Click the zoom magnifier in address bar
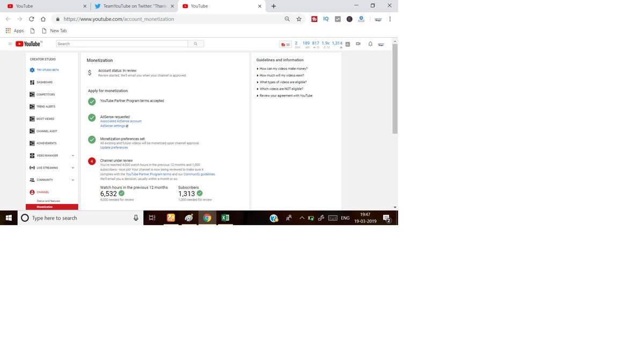Screen dimensions: 644x362 [x=287, y=19]
